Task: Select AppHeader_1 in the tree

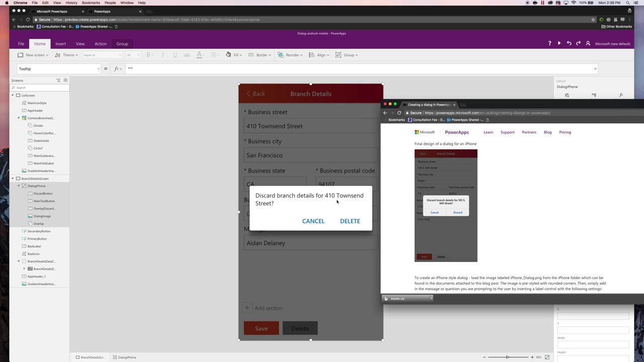Action: 36,277
